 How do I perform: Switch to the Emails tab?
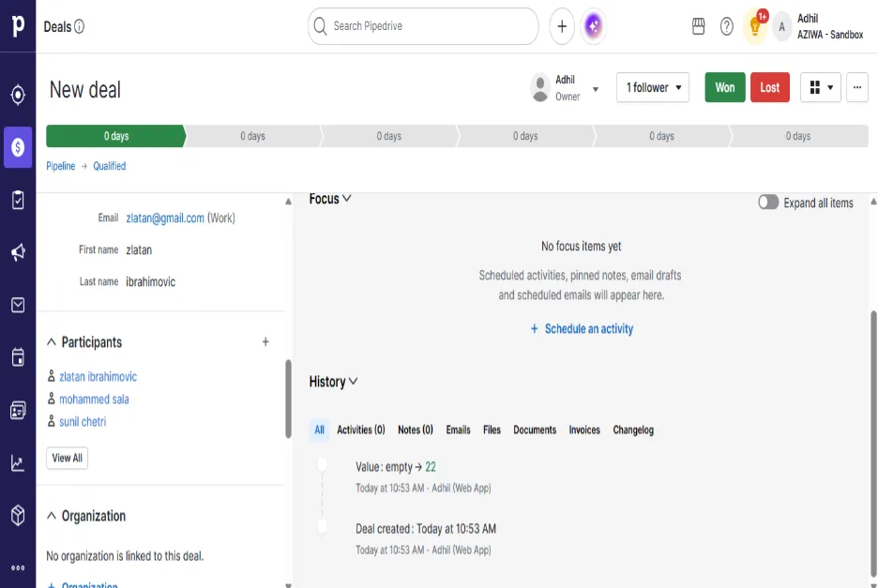coord(458,430)
